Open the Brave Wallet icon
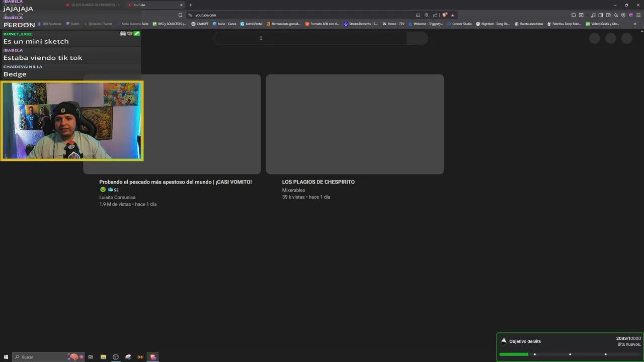Image resolution: width=644 pixels, height=362 pixels. point(608,15)
